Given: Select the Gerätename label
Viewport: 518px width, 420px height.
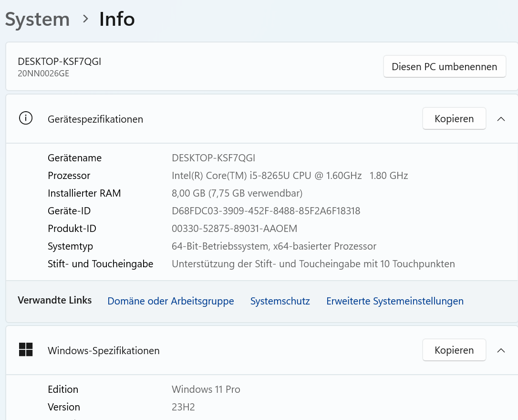Looking at the screenshot, I should point(75,158).
